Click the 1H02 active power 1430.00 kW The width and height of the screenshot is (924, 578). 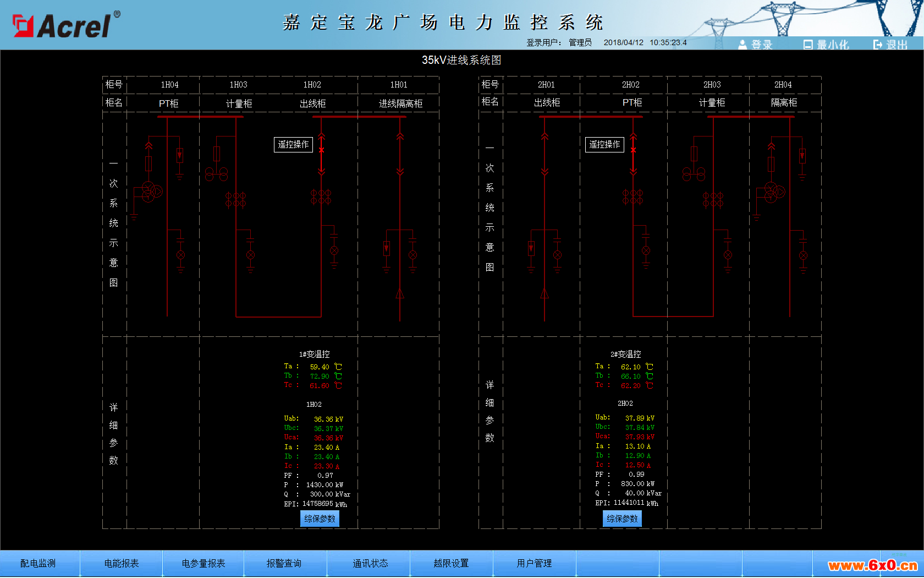click(x=324, y=485)
